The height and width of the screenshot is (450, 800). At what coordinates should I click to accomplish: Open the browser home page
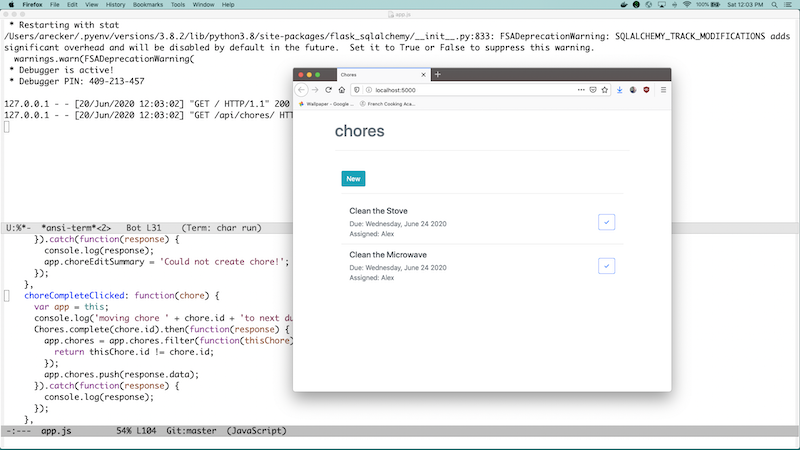click(x=342, y=90)
